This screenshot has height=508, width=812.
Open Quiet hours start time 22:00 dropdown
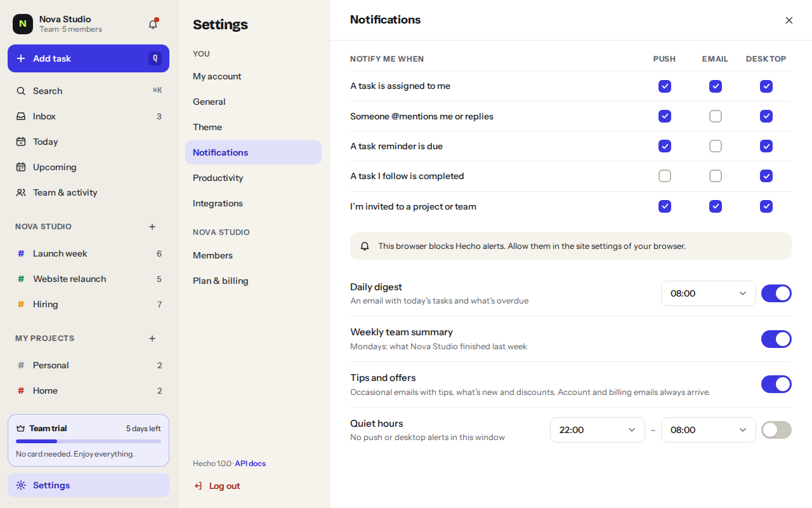point(598,430)
